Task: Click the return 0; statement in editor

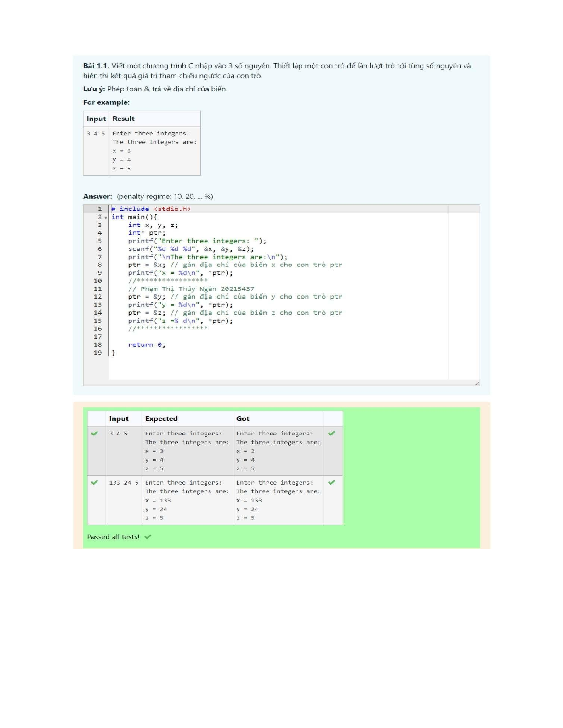Action: coord(147,345)
